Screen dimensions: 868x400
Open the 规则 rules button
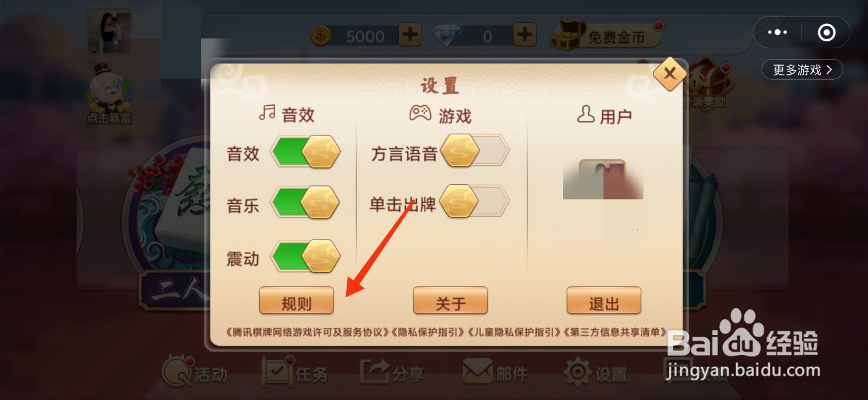tap(296, 301)
